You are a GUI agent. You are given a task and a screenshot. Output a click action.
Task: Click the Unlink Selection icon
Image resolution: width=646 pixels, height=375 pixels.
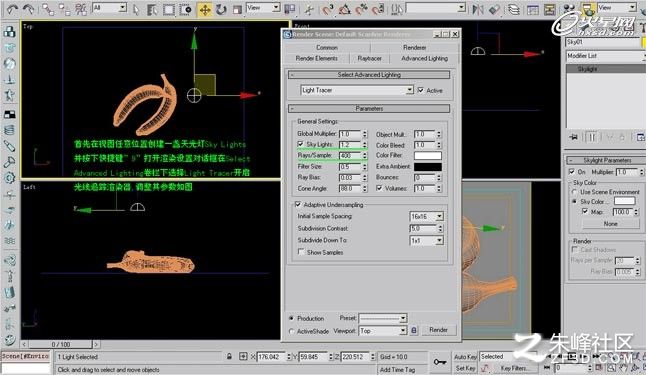click(x=64, y=9)
